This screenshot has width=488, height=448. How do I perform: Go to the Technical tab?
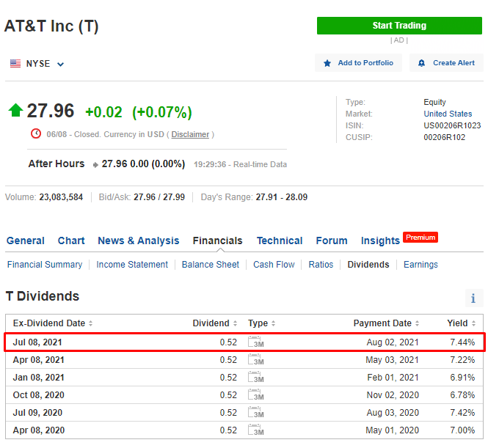280,240
